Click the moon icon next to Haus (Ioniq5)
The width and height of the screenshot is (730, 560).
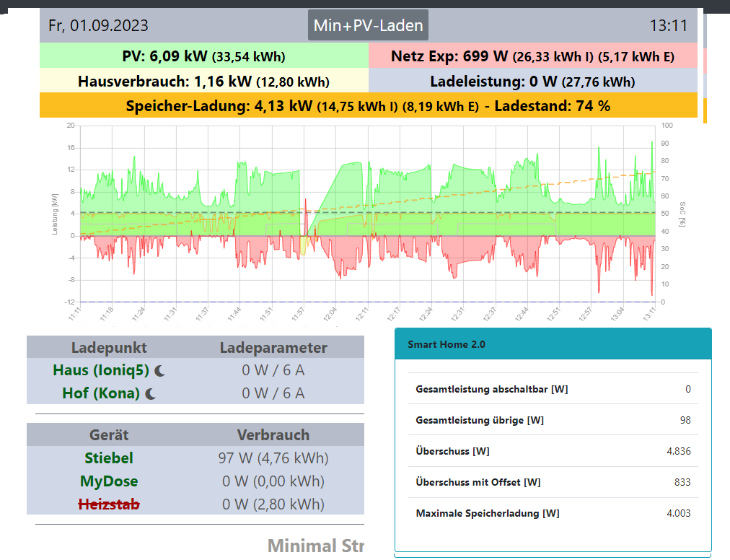(159, 370)
